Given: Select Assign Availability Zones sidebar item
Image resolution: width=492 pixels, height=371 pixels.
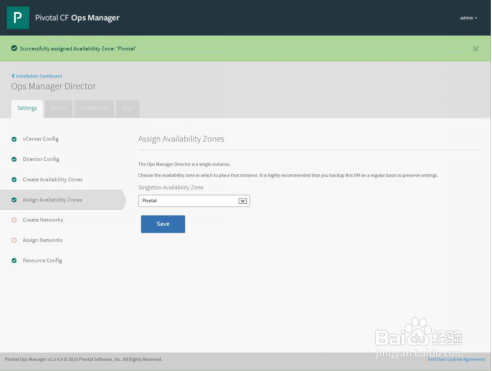Looking at the screenshot, I should coord(62,200).
